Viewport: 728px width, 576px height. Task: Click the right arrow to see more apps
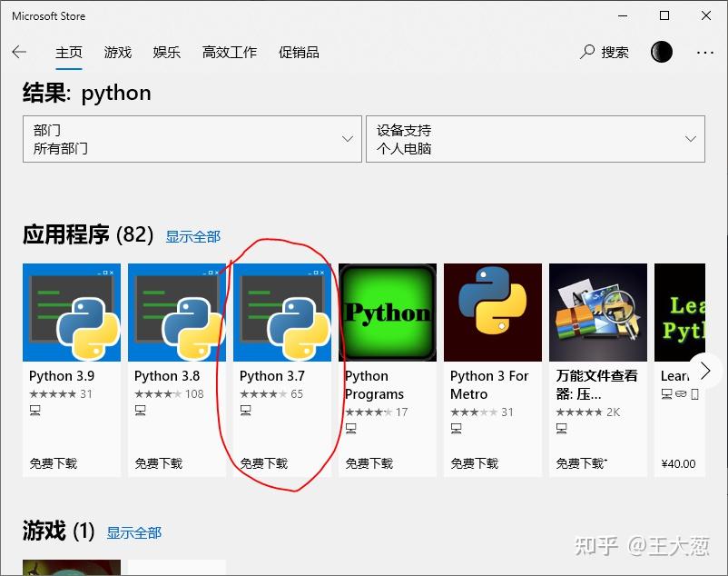pyautogui.click(x=705, y=370)
